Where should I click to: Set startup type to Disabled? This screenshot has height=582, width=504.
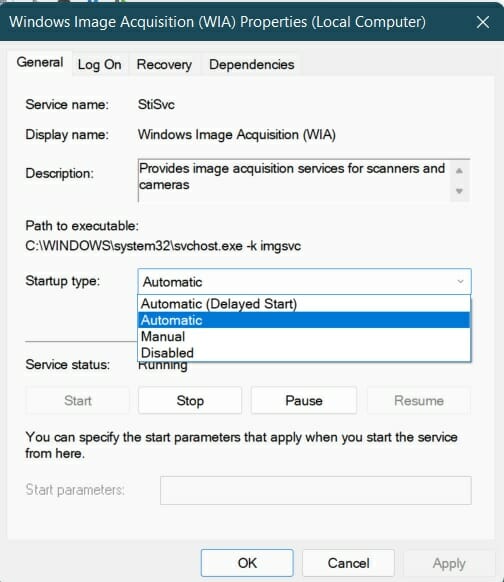point(304,353)
